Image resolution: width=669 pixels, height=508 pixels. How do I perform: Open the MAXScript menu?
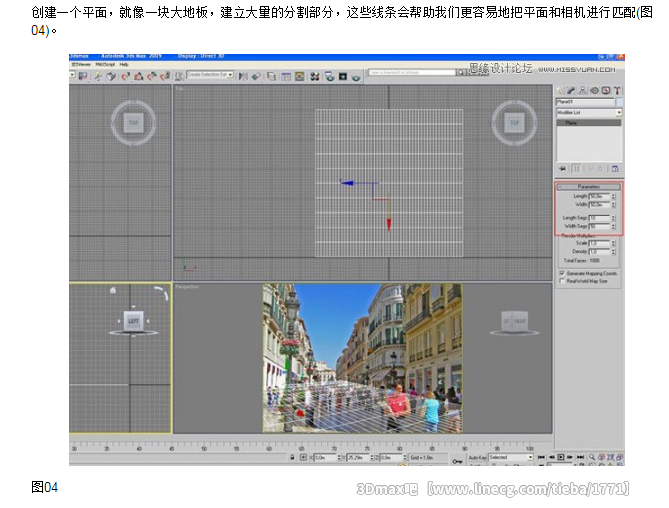[x=105, y=64]
